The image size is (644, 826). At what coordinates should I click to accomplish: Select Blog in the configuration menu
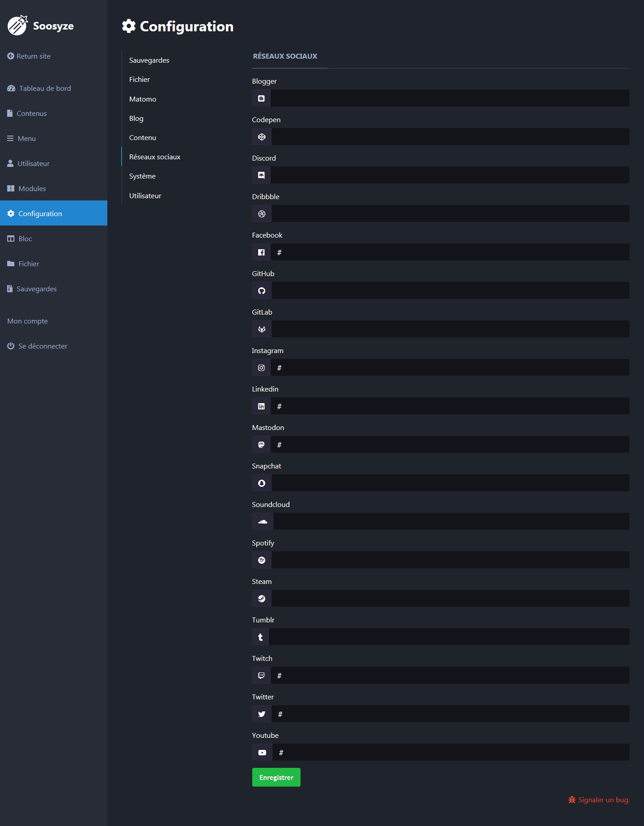[136, 118]
